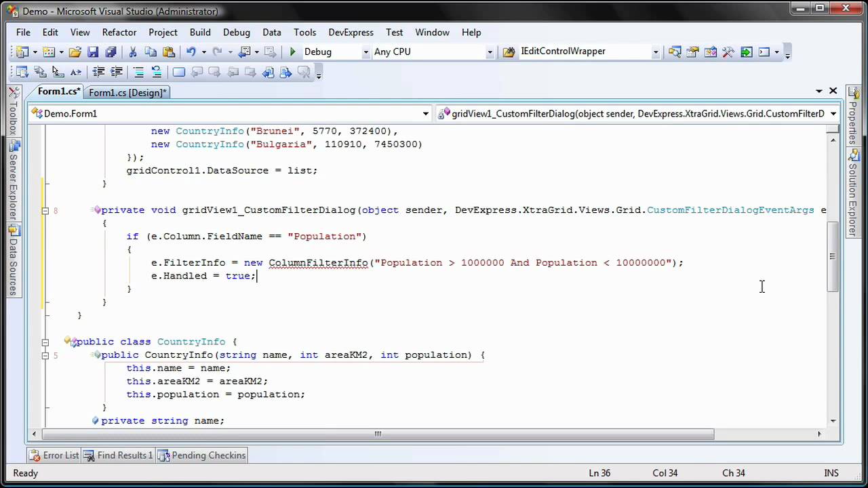Open the Pending Checkins panel tab
Viewport: 868px width, 488px height.
[201, 455]
